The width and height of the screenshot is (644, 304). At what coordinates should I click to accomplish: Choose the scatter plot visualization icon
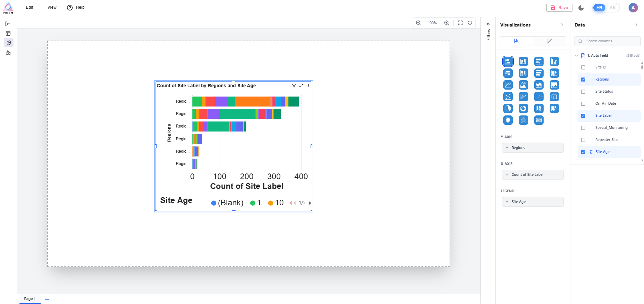(508, 97)
